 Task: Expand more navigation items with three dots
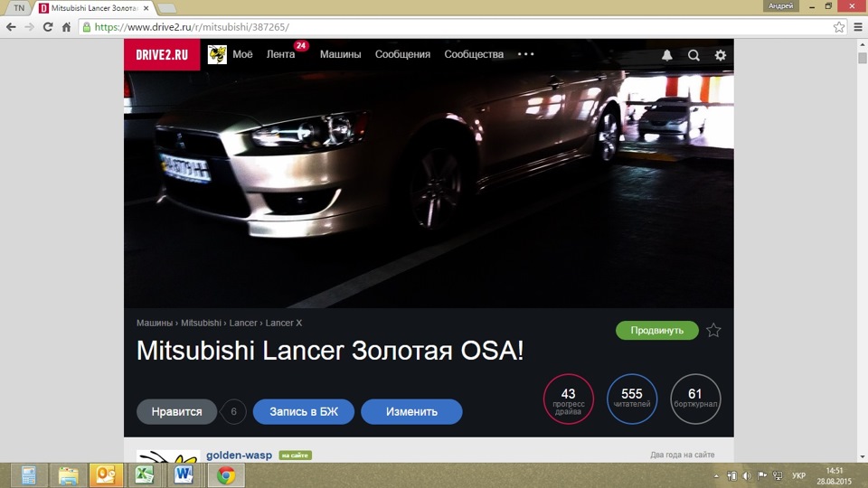(x=526, y=54)
